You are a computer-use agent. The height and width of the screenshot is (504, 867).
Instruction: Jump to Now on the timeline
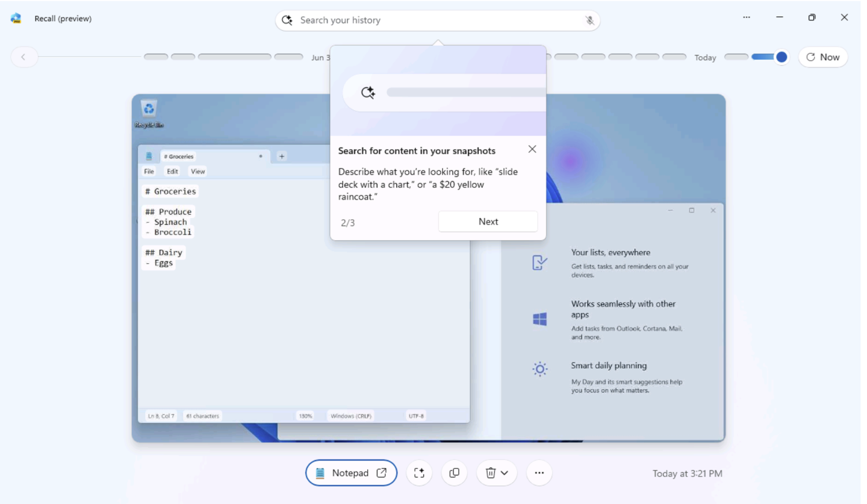click(822, 57)
